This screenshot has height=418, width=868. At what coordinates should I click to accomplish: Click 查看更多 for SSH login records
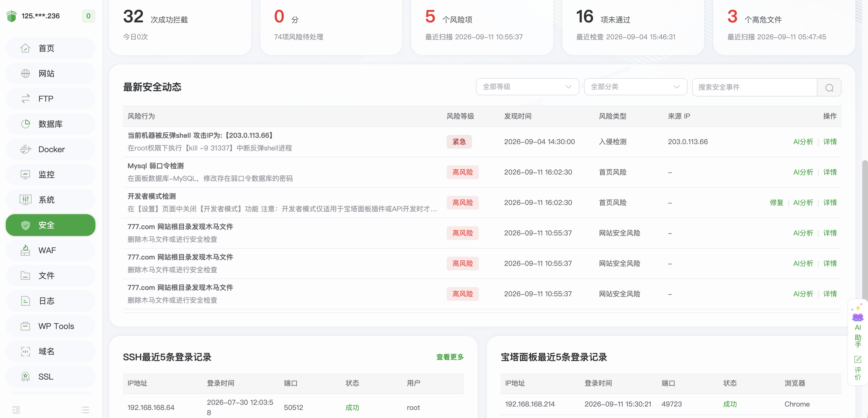(x=450, y=357)
